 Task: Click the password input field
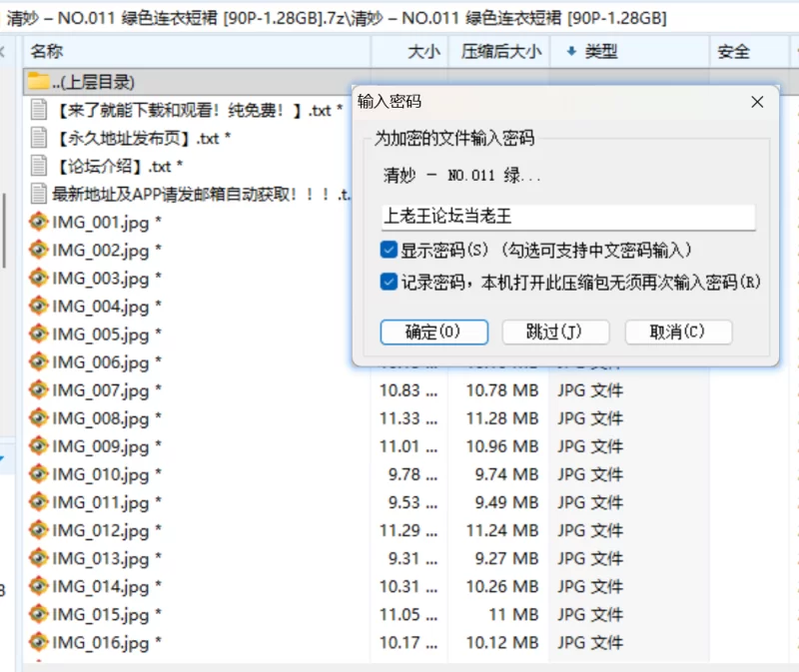[x=567, y=216]
